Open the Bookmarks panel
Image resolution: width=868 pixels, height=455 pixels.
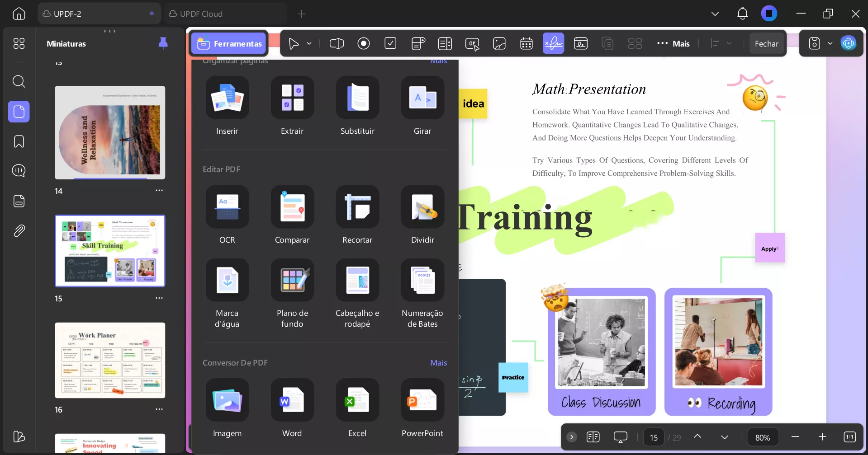pos(19,142)
